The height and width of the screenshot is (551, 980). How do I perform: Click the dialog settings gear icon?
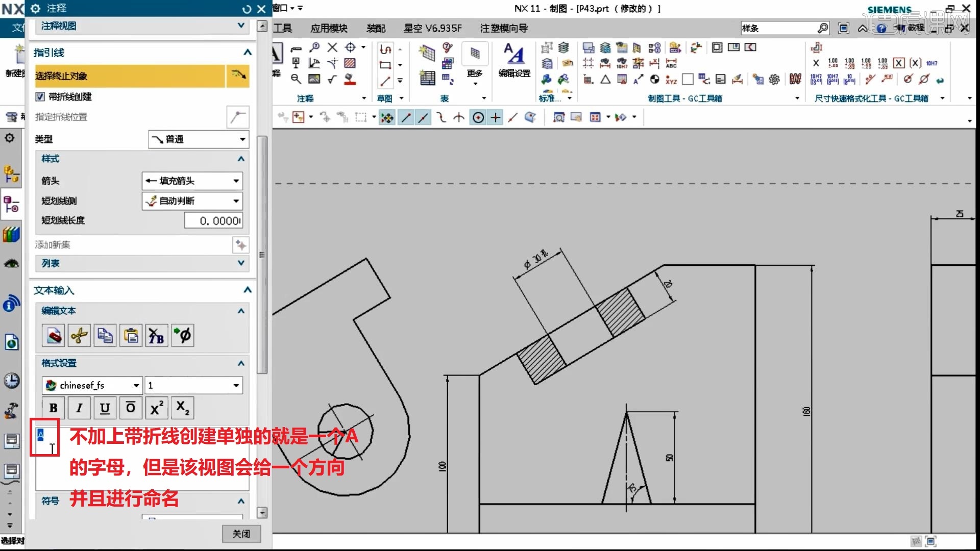pyautogui.click(x=35, y=9)
